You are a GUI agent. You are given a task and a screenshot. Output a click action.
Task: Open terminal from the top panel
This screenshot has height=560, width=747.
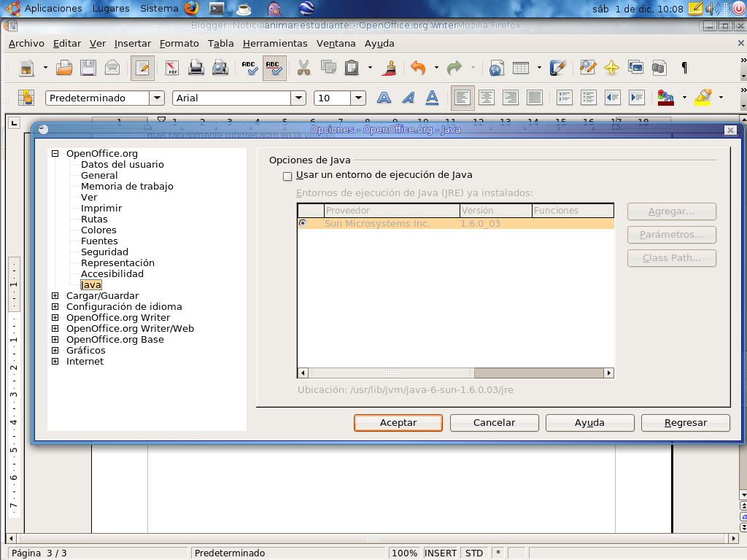[x=217, y=9]
